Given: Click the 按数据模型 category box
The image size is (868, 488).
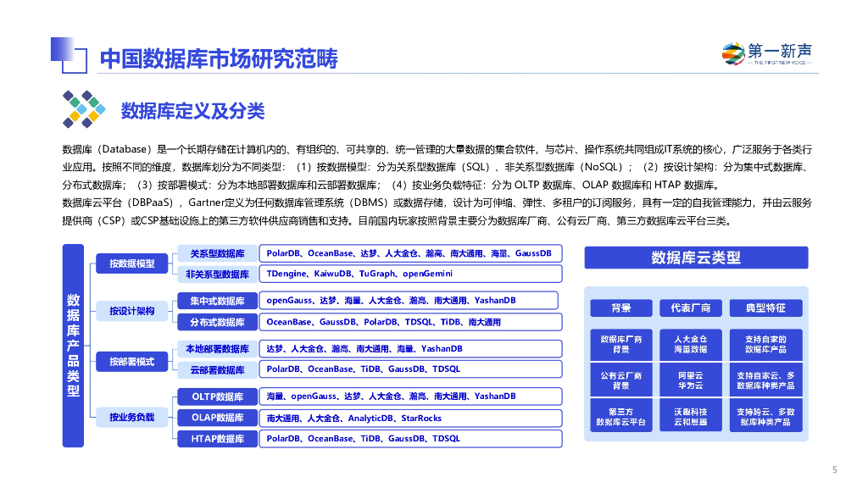Looking at the screenshot, I should coord(131,263).
